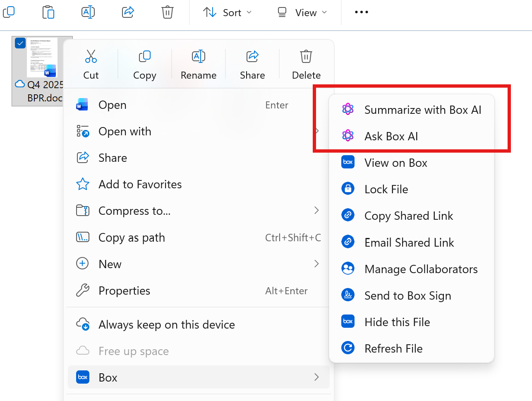Open the View dropdown in toolbar
This screenshot has height=401, width=532.
click(302, 13)
